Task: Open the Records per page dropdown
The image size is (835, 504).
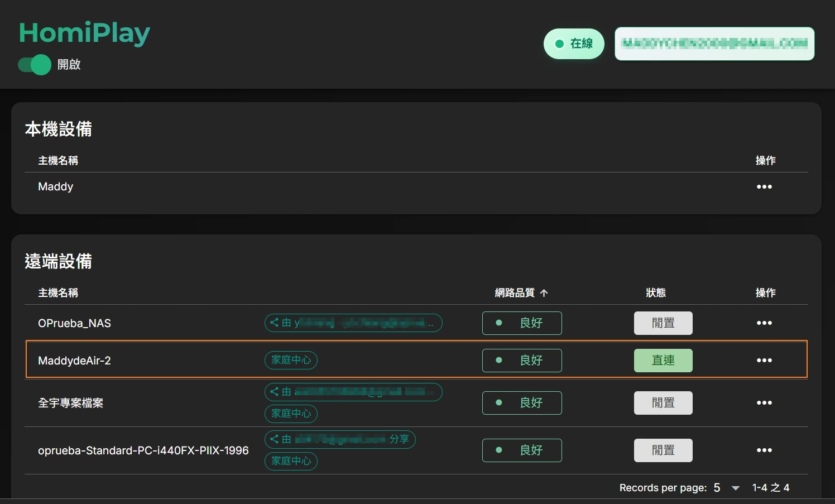Action: pos(727,488)
